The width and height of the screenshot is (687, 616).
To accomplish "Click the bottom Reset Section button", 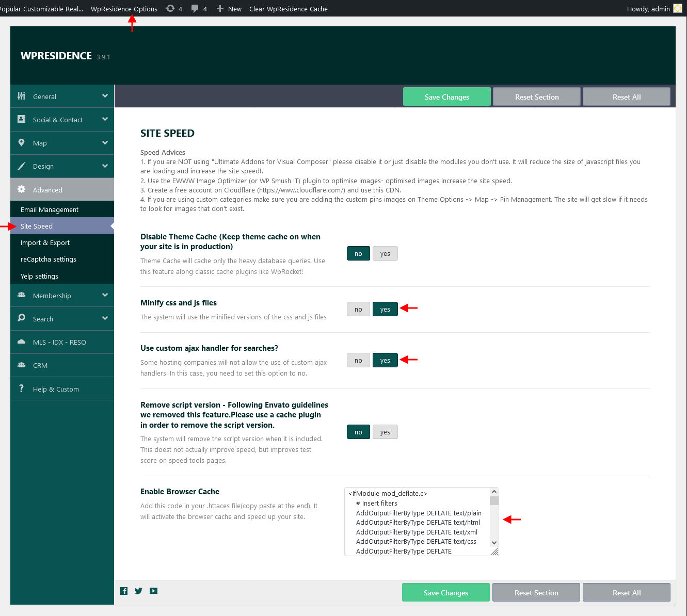I will (536, 592).
